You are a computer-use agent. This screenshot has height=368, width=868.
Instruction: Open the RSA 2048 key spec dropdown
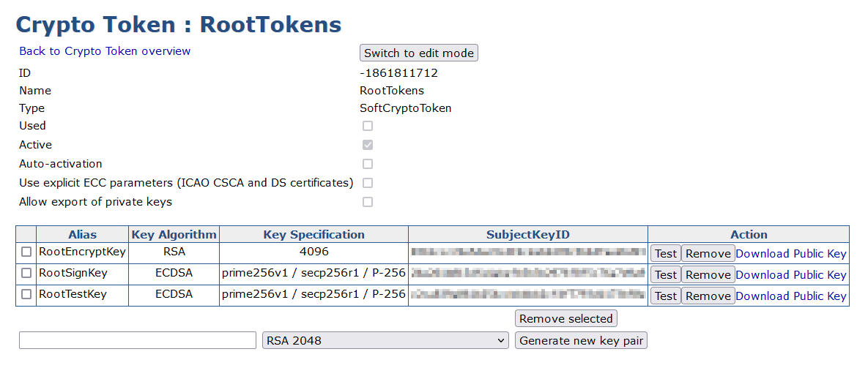[x=385, y=341]
